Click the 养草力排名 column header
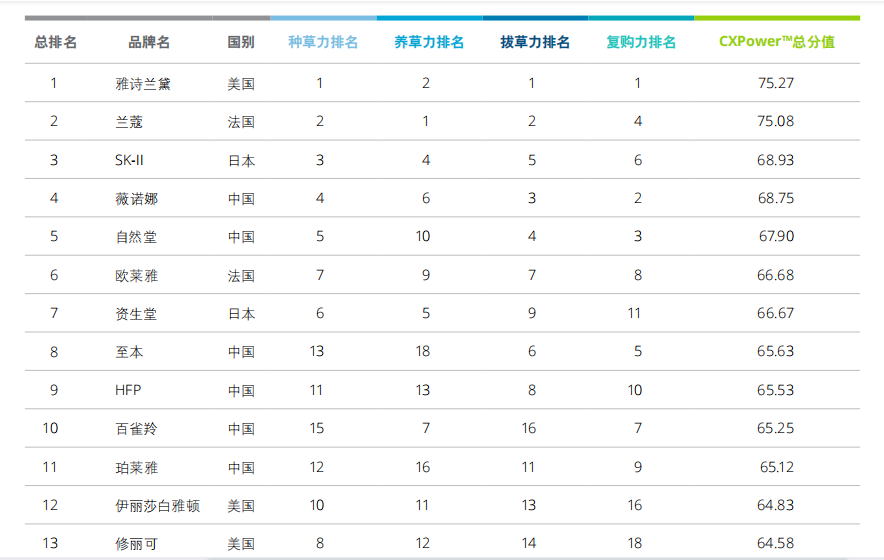Viewport: 884px width, 560px height. click(429, 42)
